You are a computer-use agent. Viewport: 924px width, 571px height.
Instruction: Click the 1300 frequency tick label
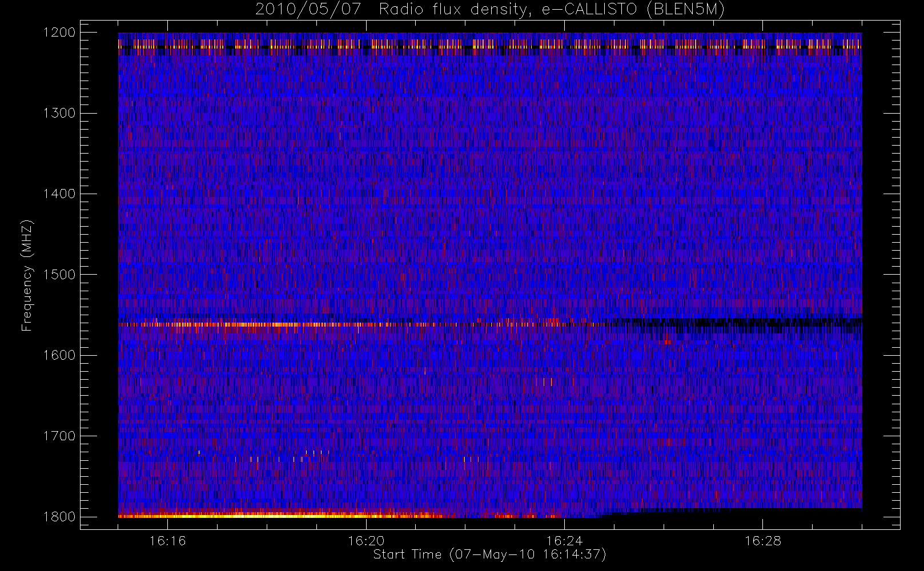[x=59, y=113]
